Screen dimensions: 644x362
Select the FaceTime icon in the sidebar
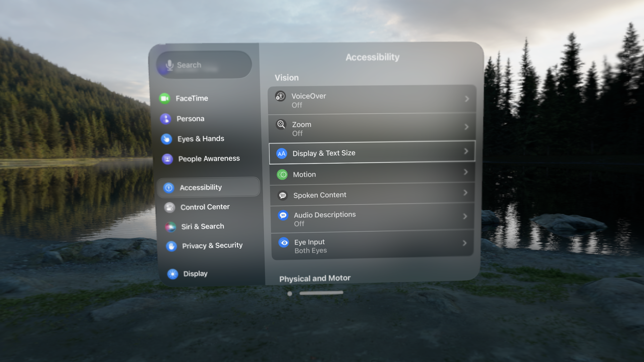pos(165,98)
